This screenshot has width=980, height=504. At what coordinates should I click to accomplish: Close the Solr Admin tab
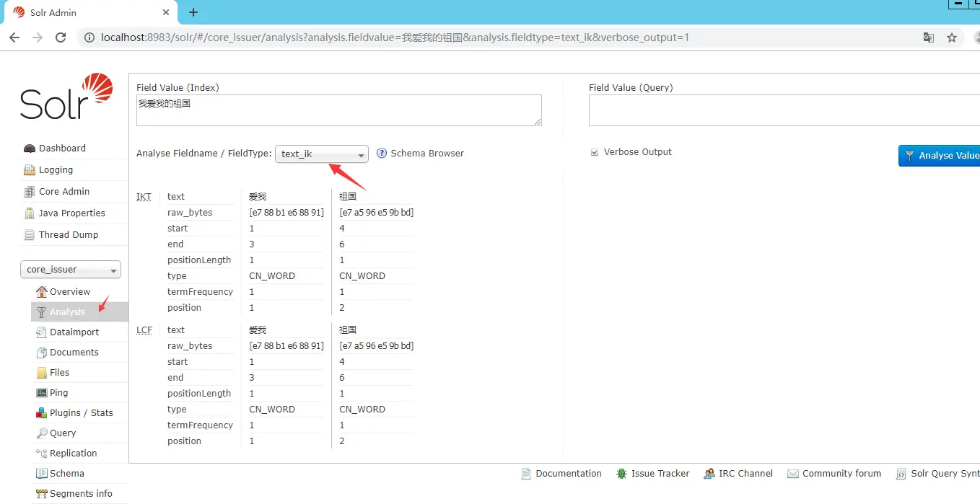[x=166, y=12]
